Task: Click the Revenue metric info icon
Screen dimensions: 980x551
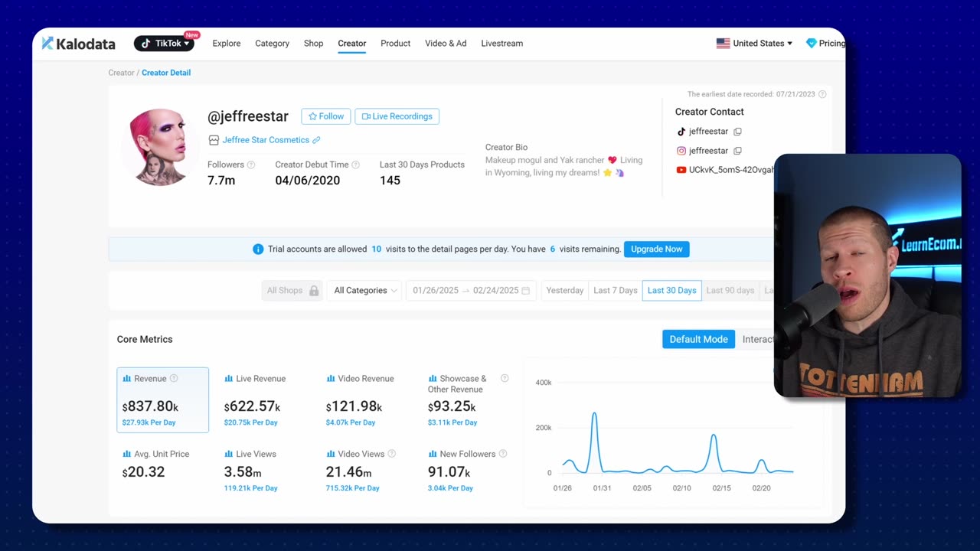Action: coord(174,378)
